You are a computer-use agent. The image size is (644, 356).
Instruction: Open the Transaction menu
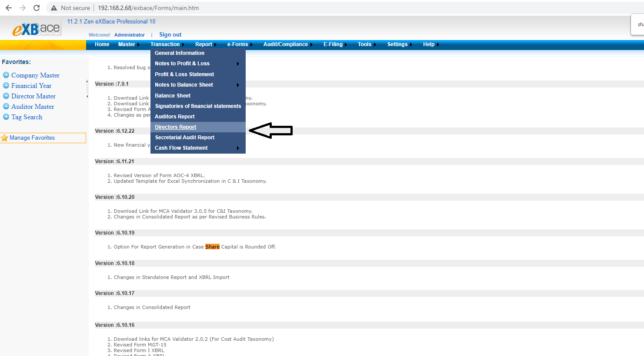(165, 44)
